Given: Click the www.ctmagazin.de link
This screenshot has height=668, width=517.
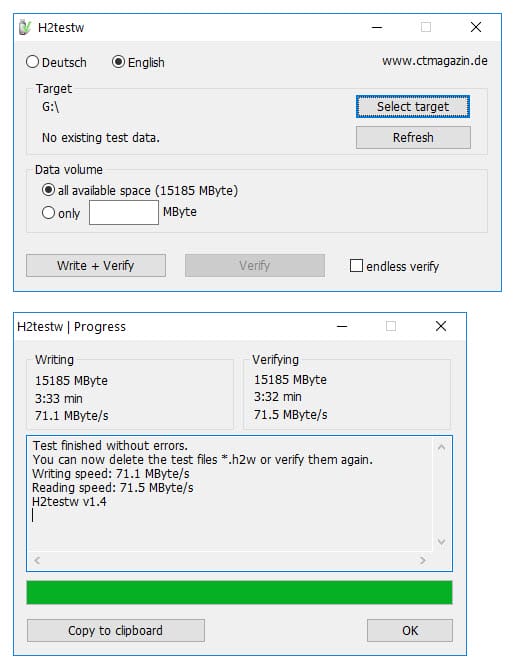Looking at the screenshot, I should [x=435, y=61].
